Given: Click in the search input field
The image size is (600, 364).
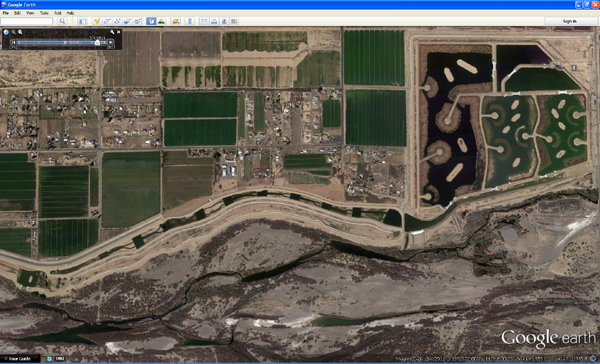Looking at the screenshot, I should pos(26,21).
